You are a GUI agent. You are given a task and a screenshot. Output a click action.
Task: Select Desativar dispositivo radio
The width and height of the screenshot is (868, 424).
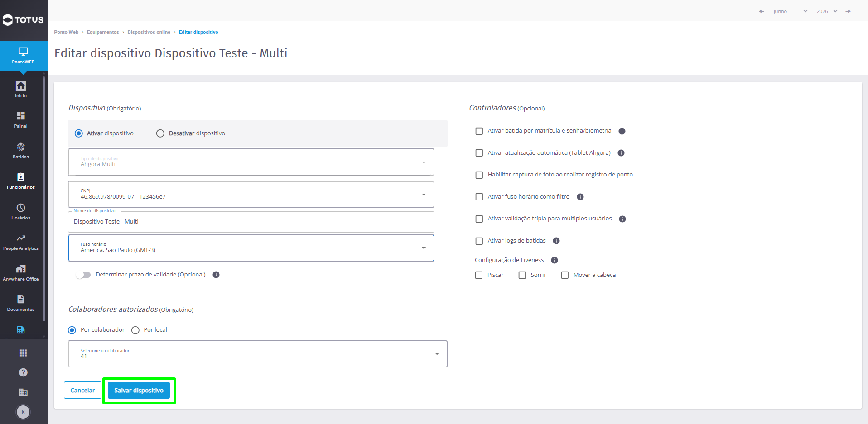point(160,133)
